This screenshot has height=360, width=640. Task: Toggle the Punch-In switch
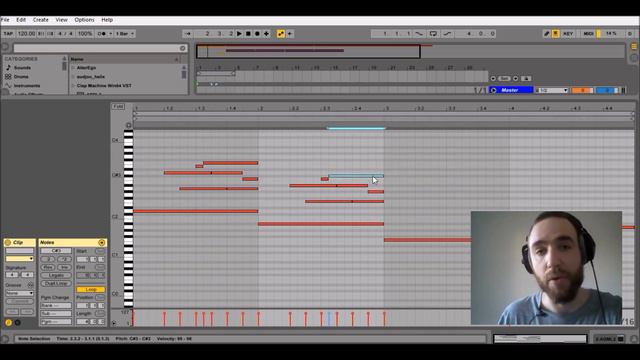[x=419, y=34]
